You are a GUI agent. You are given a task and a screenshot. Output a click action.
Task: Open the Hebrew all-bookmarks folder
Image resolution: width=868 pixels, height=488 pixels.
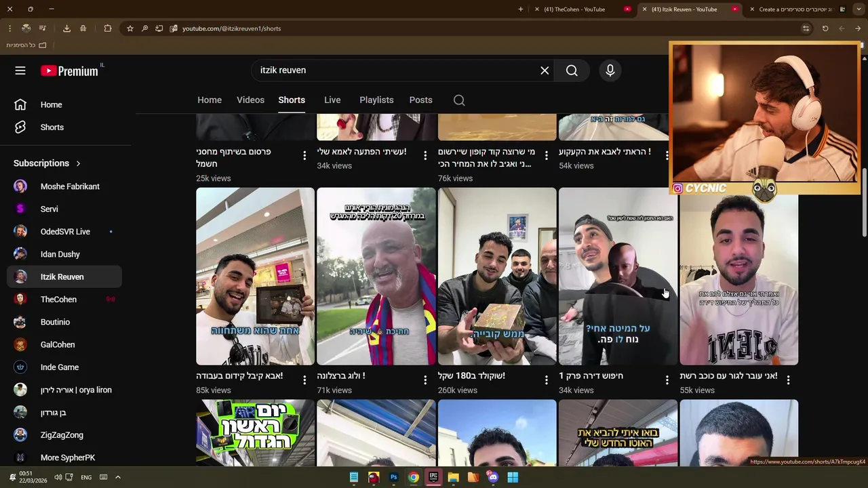point(27,45)
